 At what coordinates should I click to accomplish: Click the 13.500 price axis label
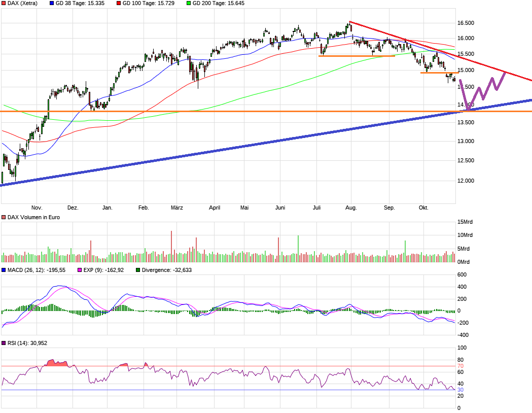pos(466,122)
